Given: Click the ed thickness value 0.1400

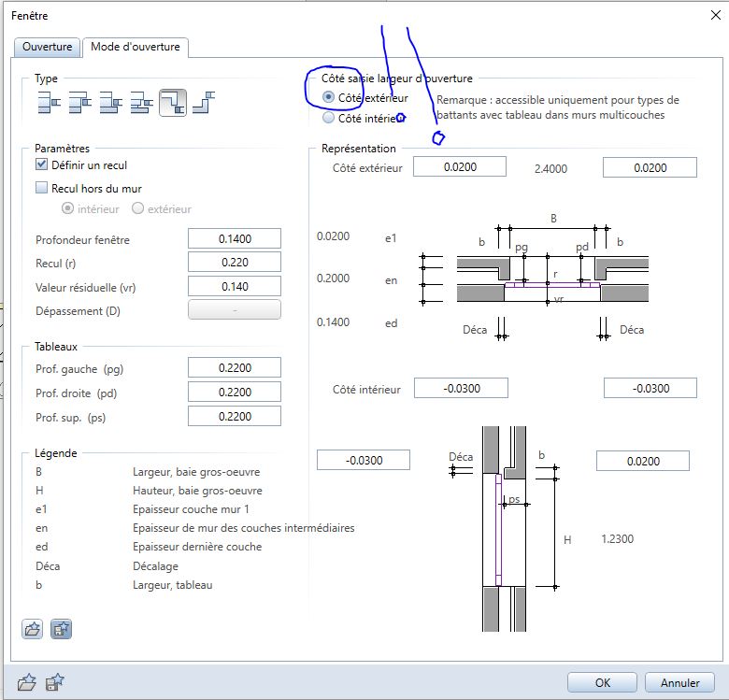Looking at the screenshot, I should click(333, 322).
